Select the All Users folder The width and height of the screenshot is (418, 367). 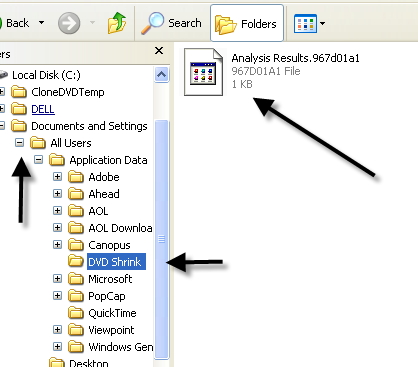pyautogui.click(x=71, y=143)
